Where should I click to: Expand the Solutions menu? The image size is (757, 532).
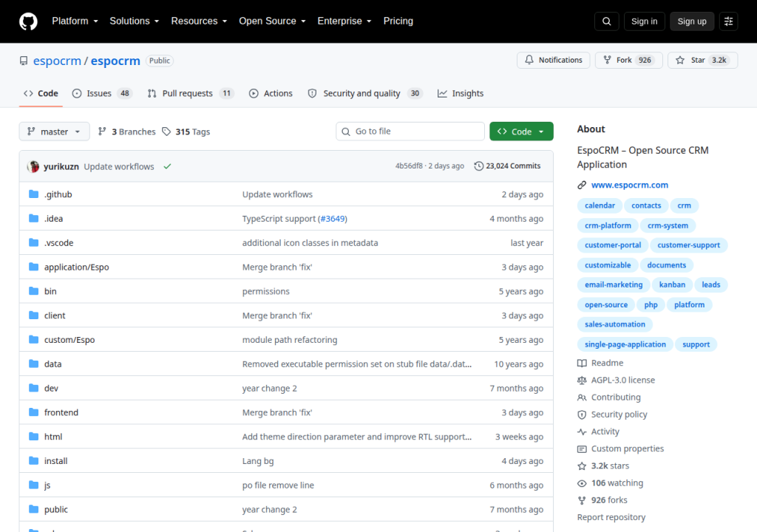(135, 21)
